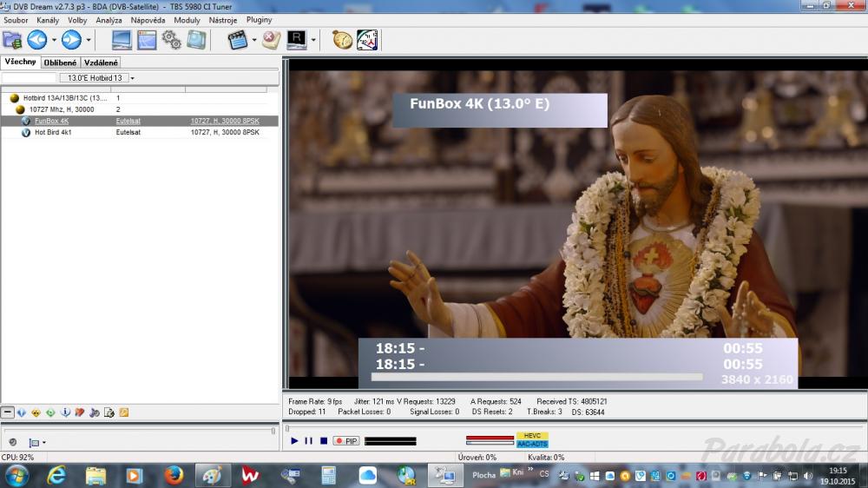Open the channel folder icon in toolbar
Image resolution: width=868 pixels, height=488 pixels.
point(12,41)
